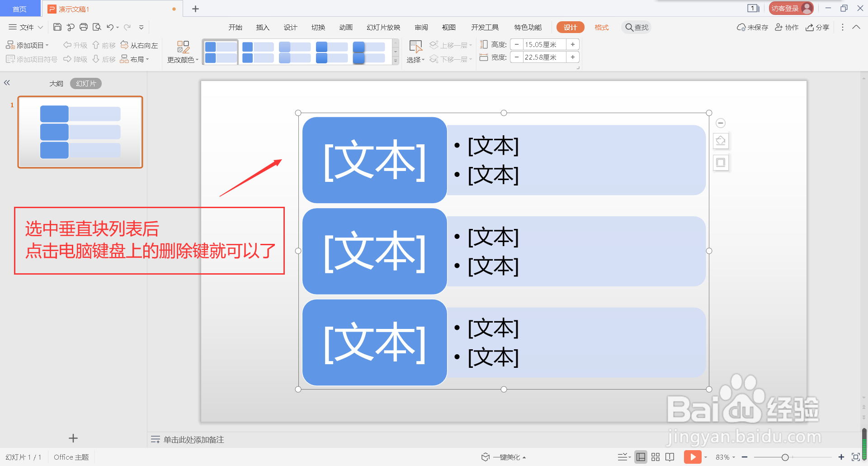Viewport: 868px width, 466px height.
Task: Select the first SmartArt style thumbnail
Action: 220,52
